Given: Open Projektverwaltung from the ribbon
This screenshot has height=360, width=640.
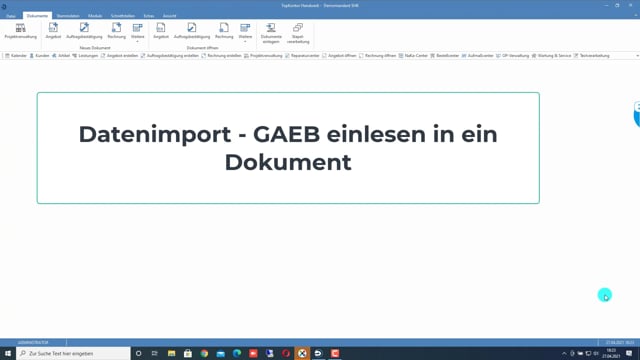Looking at the screenshot, I should pyautogui.click(x=20, y=31).
